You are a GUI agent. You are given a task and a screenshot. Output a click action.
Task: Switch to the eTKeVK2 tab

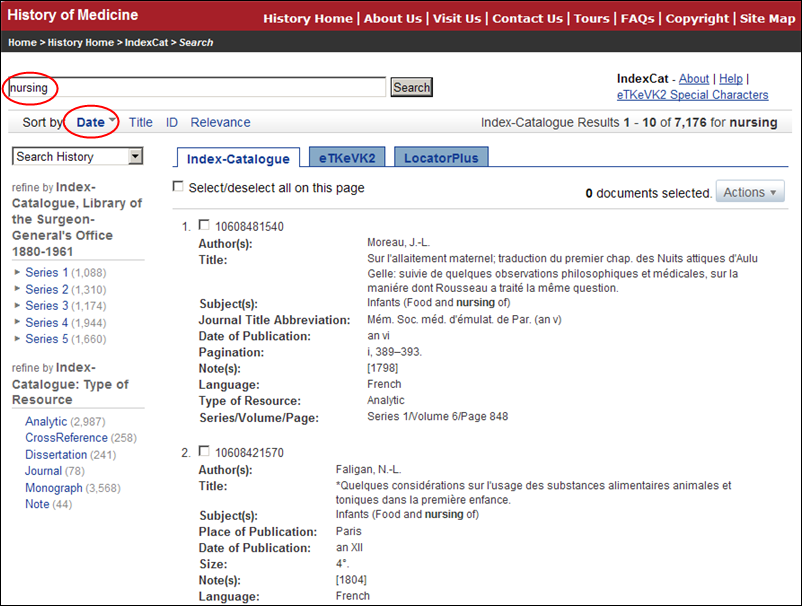click(347, 158)
